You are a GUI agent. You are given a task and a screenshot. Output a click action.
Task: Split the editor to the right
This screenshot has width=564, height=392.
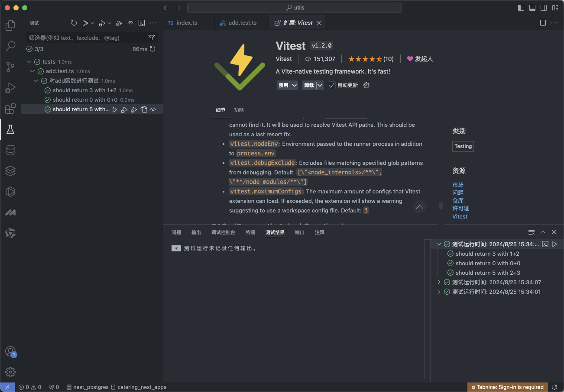pyautogui.click(x=543, y=23)
